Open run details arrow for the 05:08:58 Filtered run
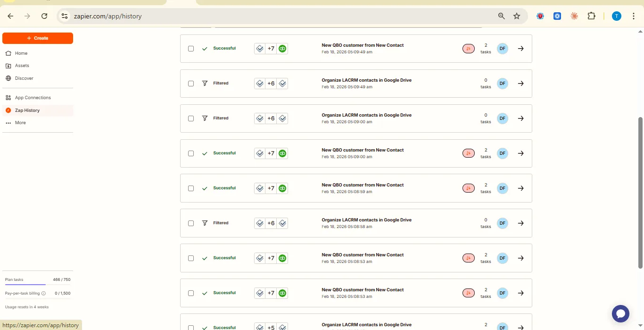 click(520, 223)
